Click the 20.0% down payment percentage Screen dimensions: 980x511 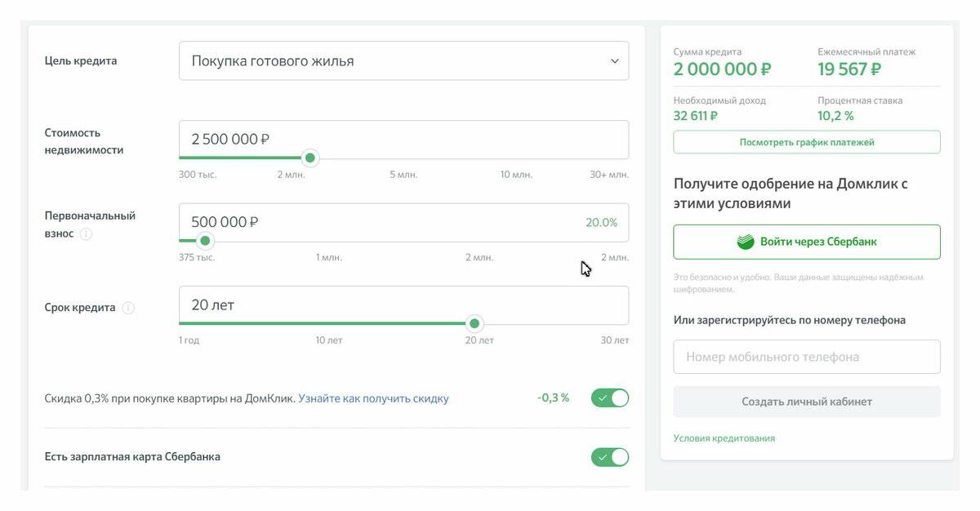(x=602, y=222)
